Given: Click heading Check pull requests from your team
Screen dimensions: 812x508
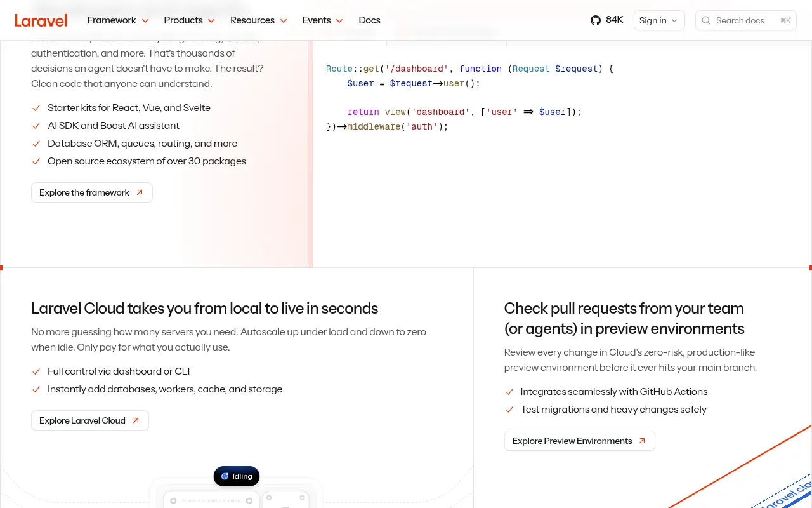Looking at the screenshot, I should (x=624, y=319).
